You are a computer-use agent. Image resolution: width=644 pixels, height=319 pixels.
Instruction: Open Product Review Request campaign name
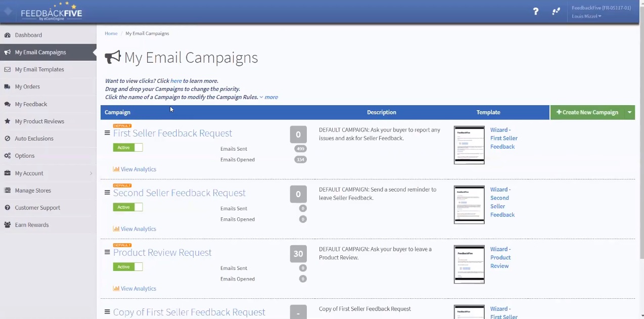(162, 252)
